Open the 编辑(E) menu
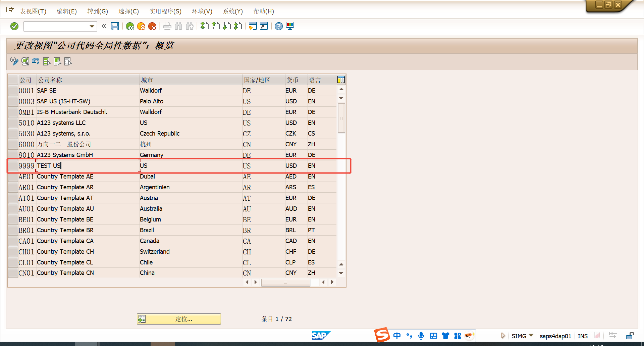644x346 pixels. [66, 11]
